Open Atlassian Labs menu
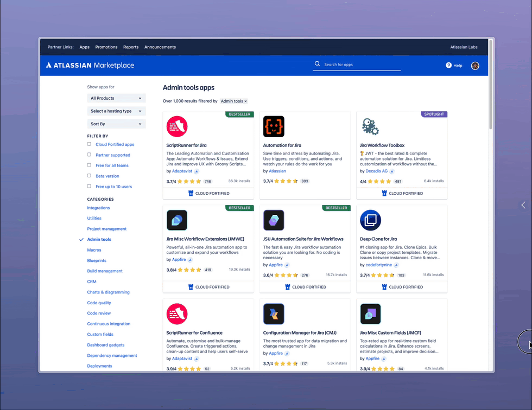This screenshot has height=410, width=532. [464, 47]
